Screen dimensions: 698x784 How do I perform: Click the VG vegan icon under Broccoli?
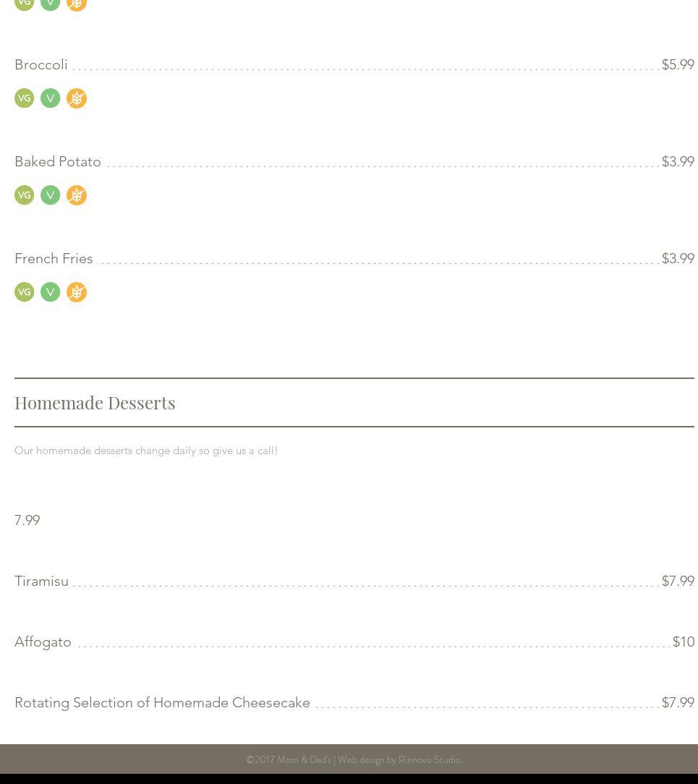(x=24, y=98)
